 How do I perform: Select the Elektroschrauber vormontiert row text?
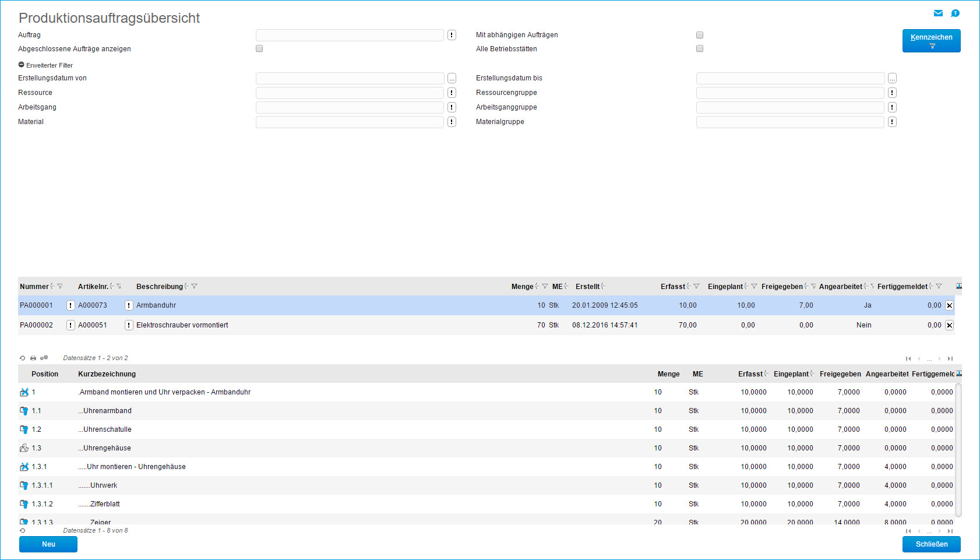pyautogui.click(x=182, y=325)
